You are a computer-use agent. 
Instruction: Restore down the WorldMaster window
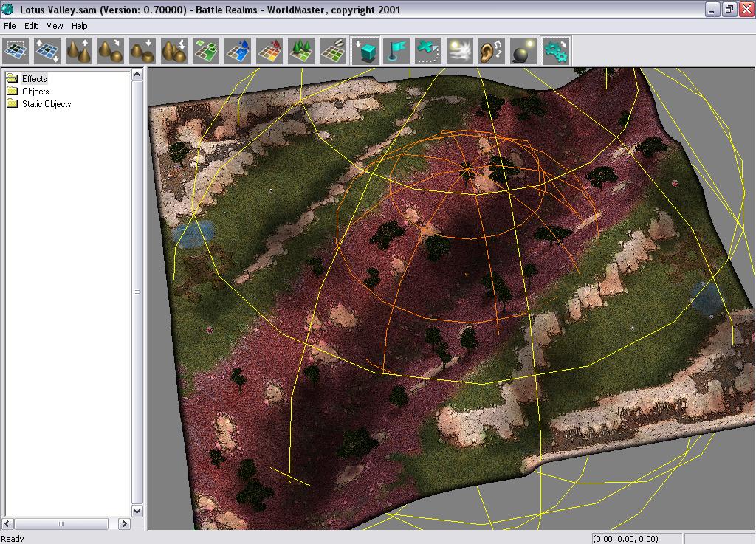click(x=729, y=9)
